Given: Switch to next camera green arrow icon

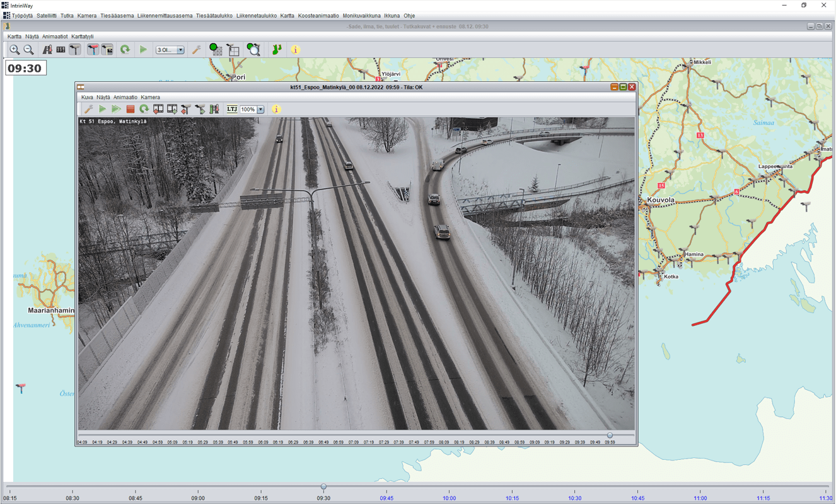Looking at the screenshot, I should tap(200, 110).
